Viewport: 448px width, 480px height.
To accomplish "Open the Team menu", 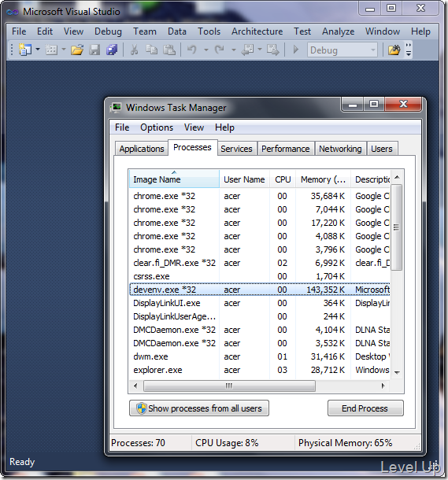I will (x=145, y=31).
